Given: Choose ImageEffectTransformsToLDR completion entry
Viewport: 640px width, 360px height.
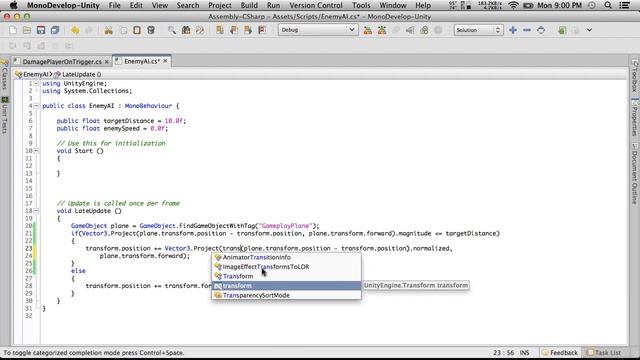Looking at the screenshot, I should [x=286, y=267].
